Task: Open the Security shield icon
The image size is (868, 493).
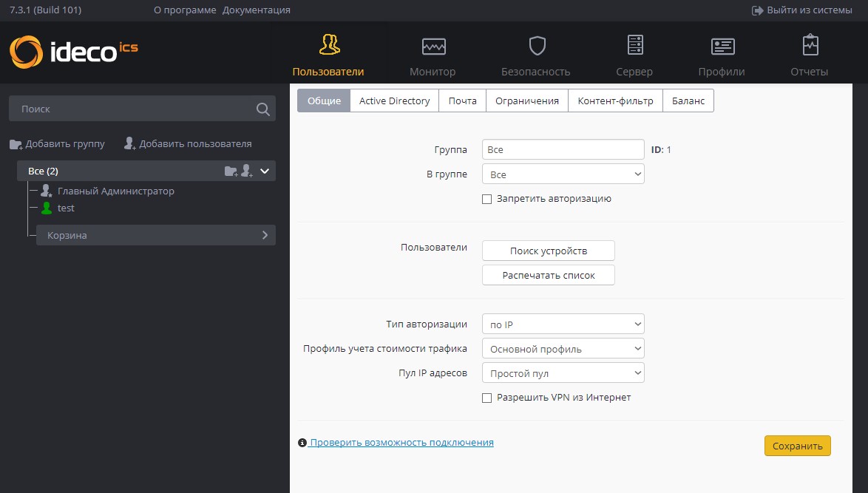Action: coord(537,47)
